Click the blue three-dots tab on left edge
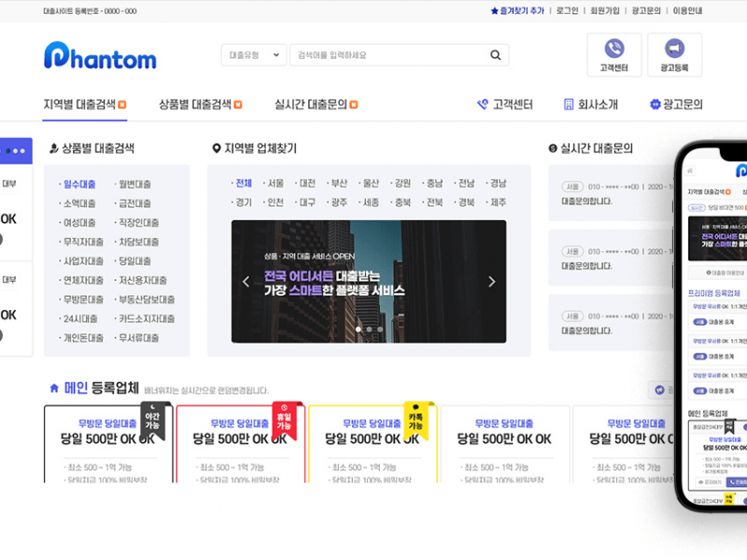 16,151
